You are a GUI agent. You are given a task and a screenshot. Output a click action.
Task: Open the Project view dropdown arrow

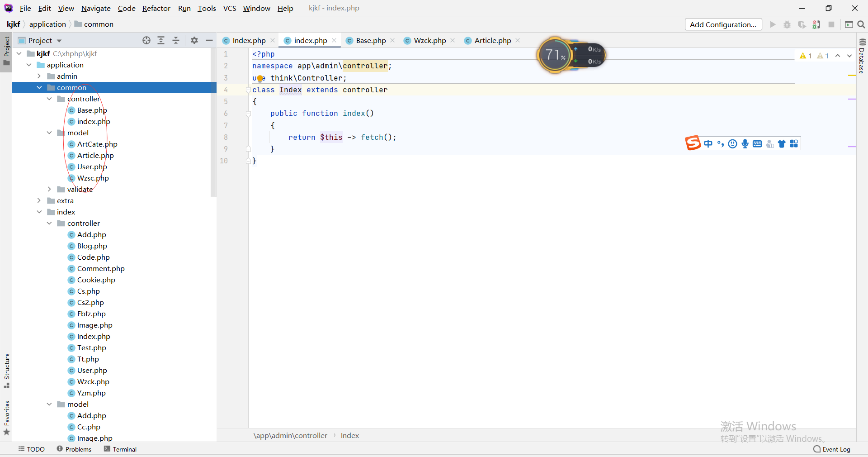pos(59,41)
